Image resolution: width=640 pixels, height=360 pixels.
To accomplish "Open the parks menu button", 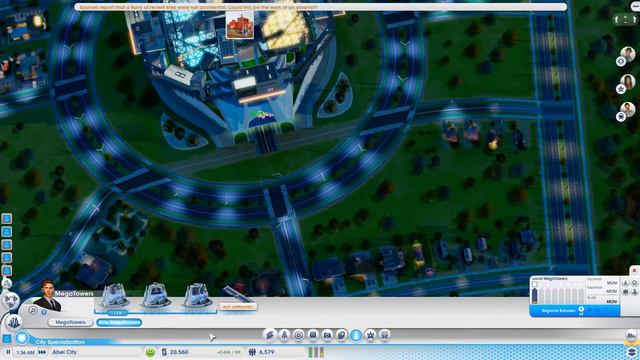I will (341, 335).
